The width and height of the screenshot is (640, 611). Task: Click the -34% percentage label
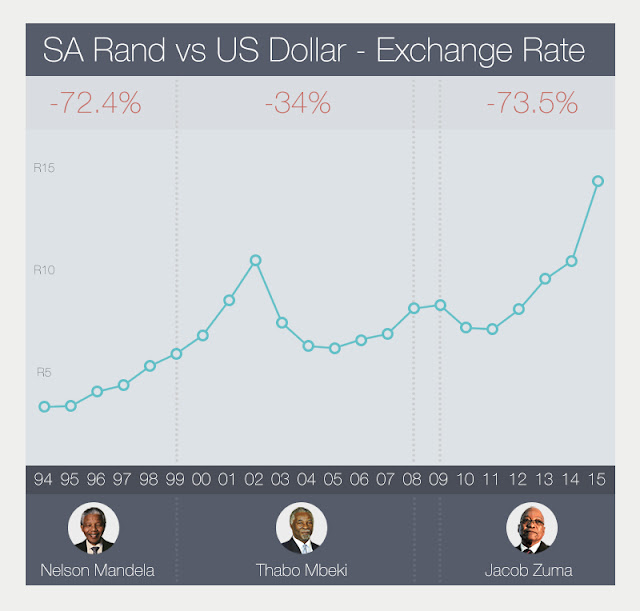(x=297, y=102)
